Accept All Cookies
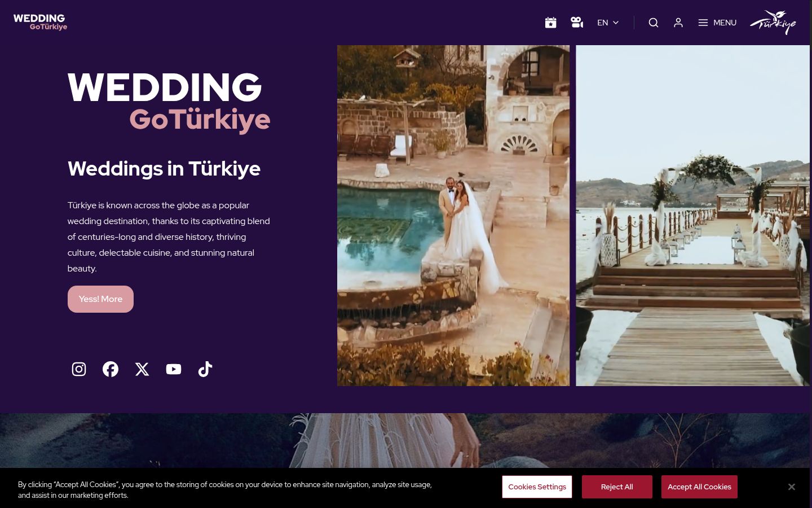This screenshot has height=508, width=812. (699, 487)
